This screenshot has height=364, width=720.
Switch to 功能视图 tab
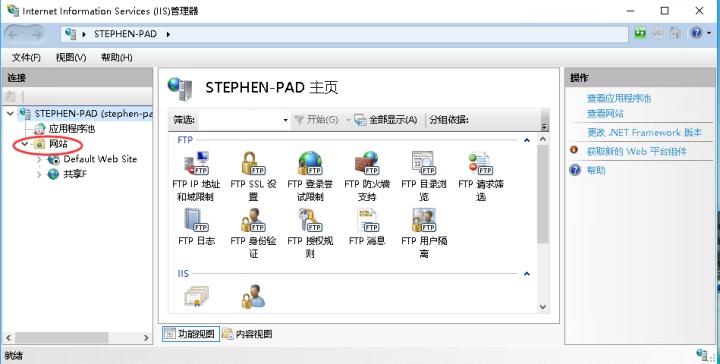point(190,334)
